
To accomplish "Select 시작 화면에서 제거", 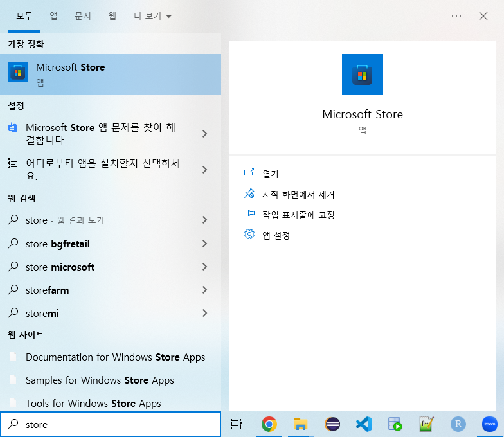I will (298, 194).
